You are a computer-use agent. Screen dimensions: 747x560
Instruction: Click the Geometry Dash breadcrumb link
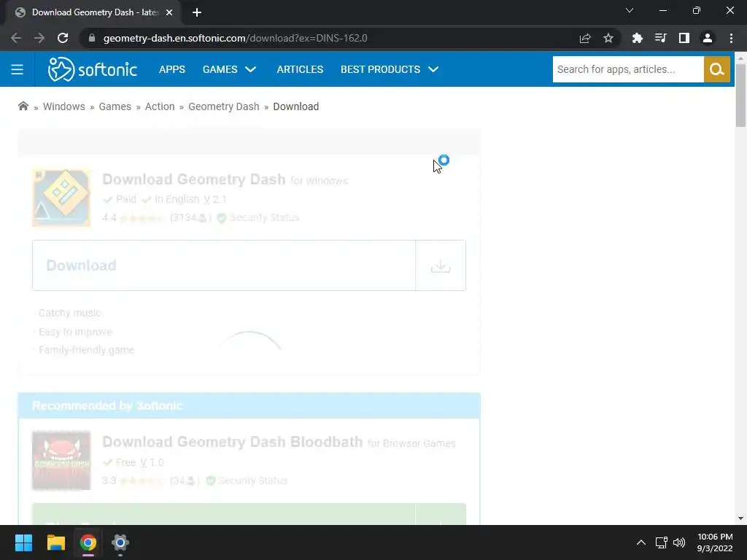224,106
